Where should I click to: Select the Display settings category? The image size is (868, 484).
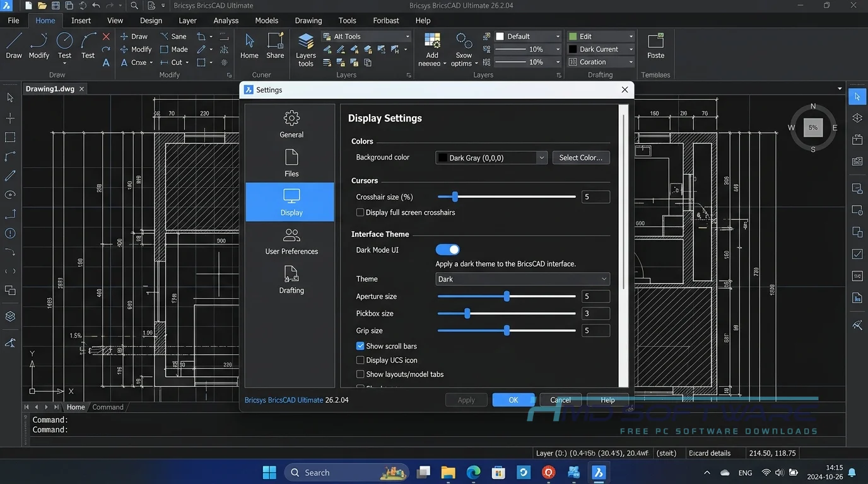(290, 202)
